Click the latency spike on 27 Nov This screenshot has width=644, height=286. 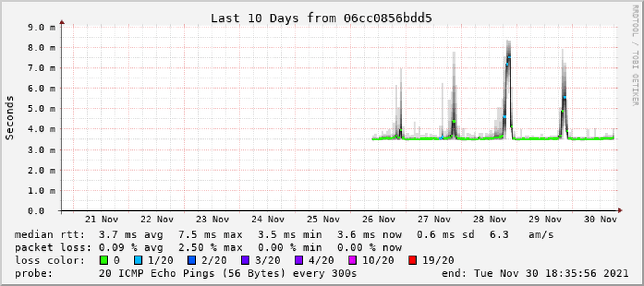coord(454,95)
